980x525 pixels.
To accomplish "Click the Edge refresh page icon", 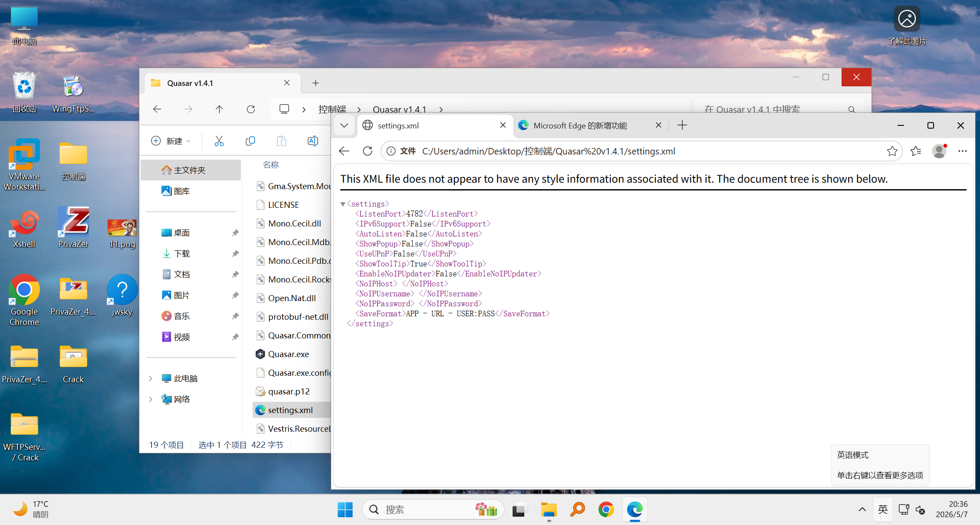I will pyautogui.click(x=368, y=151).
